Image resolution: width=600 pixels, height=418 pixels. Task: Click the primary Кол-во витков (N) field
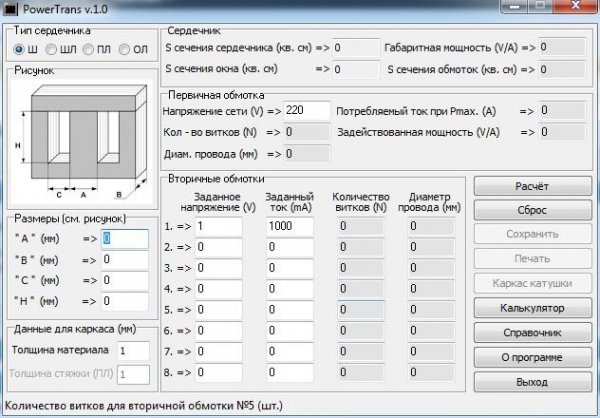[307, 132]
